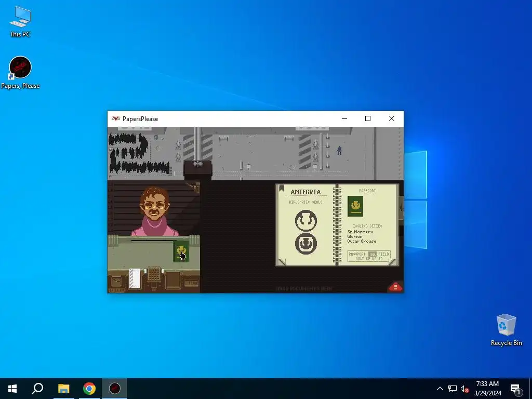Launch Google Chrome from the taskbar
This screenshot has height=399, width=532.
[x=89, y=389]
